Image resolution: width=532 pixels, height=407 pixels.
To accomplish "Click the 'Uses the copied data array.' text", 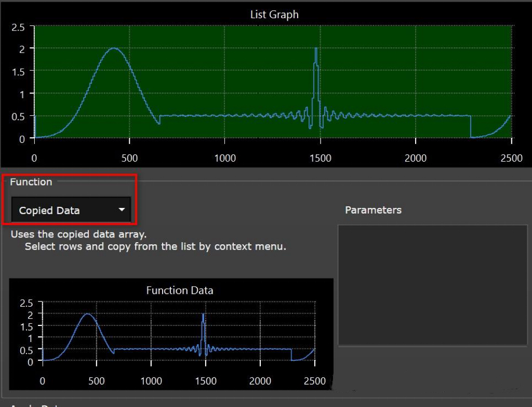I will [x=78, y=234].
